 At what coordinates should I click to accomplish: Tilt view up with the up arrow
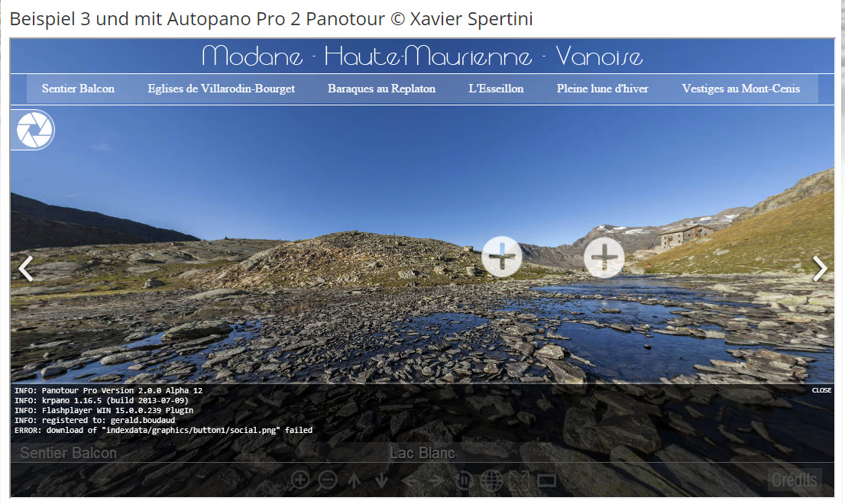tap(354, 480)
